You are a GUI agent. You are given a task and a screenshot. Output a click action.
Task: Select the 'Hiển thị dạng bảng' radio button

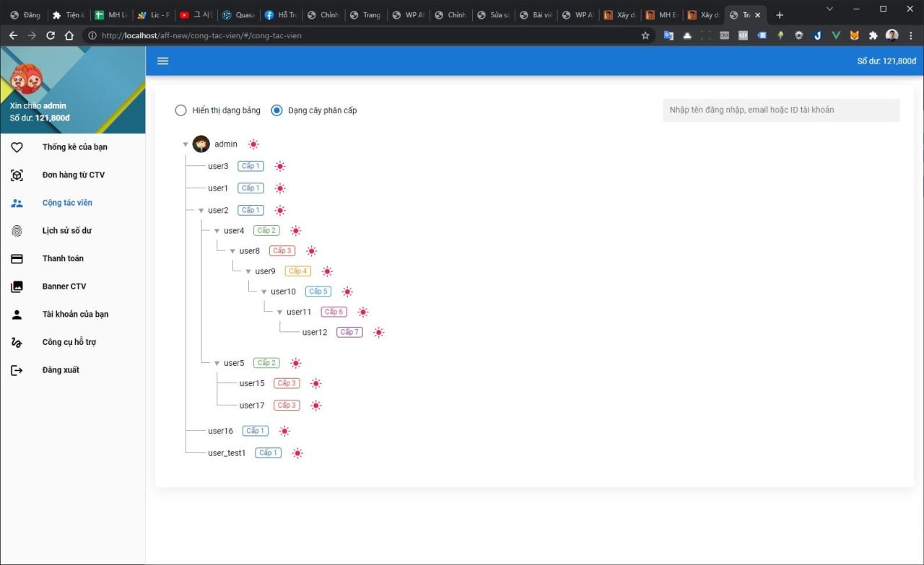point(180,110)
